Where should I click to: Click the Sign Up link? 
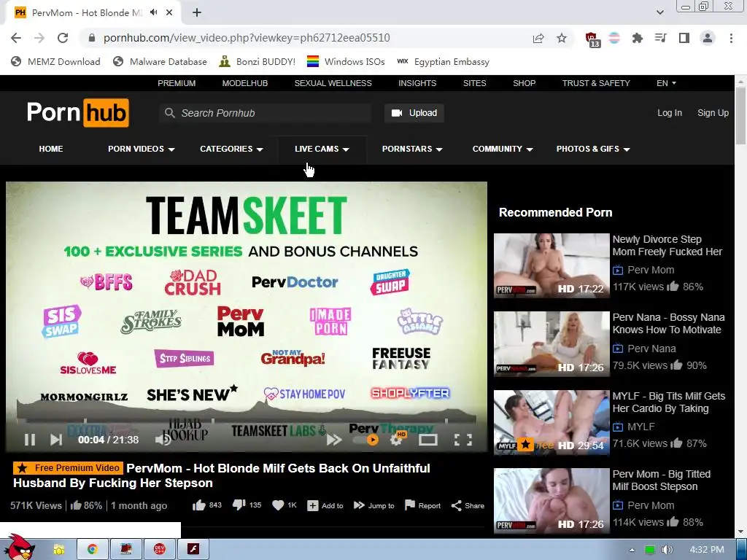(x=713, y=113)
